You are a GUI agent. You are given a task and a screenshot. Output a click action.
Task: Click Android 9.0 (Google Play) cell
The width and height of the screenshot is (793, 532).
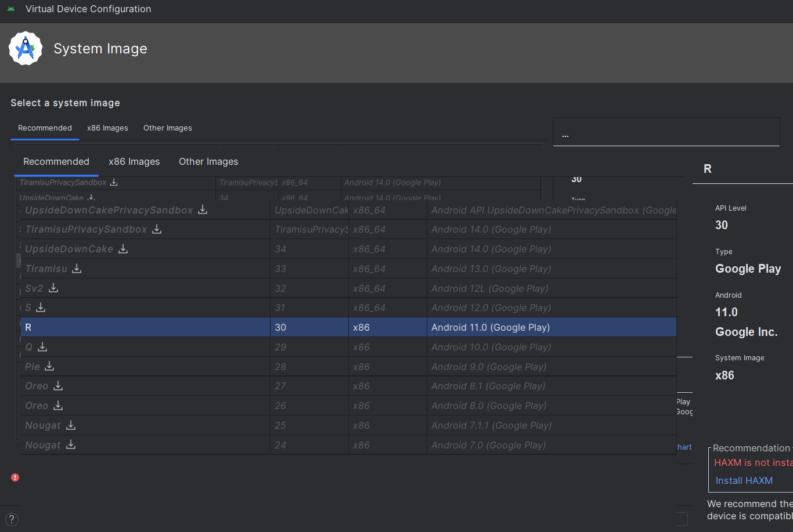pos(552,367)
